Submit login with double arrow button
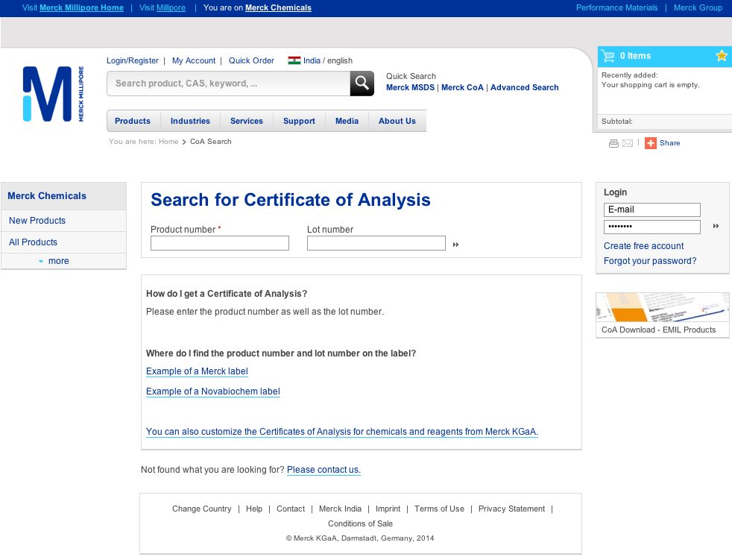732x560 pixels. click(716, 226)
